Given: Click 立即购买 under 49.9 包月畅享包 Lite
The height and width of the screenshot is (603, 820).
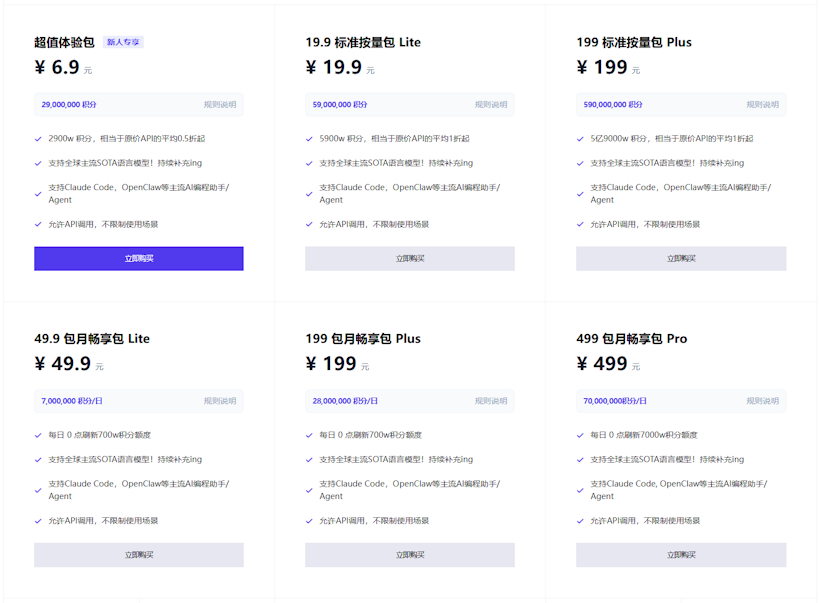Looking at the screenshot, I should pos(139,555).
